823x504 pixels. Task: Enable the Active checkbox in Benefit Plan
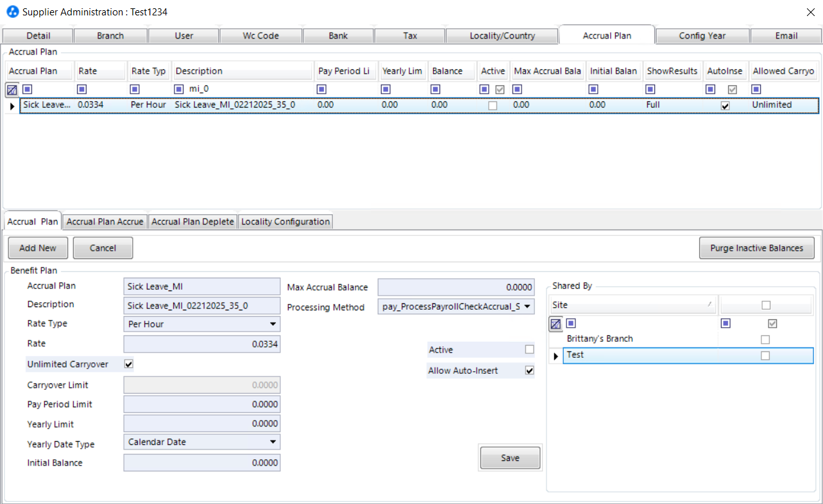[x=529, y=349]
